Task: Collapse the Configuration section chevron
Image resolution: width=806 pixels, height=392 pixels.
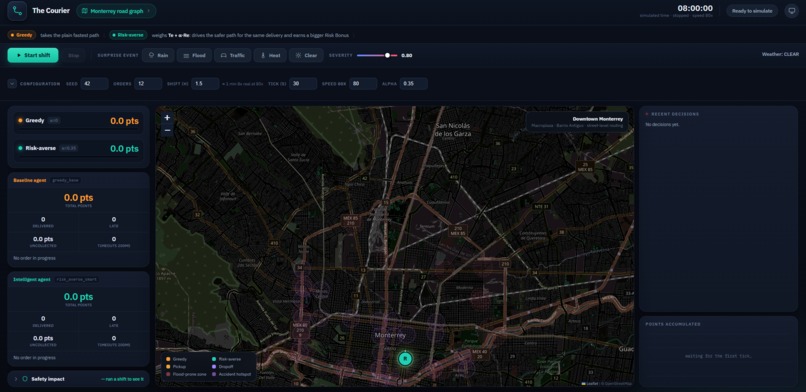Action: pyautogui.click(x=12, y=84)
